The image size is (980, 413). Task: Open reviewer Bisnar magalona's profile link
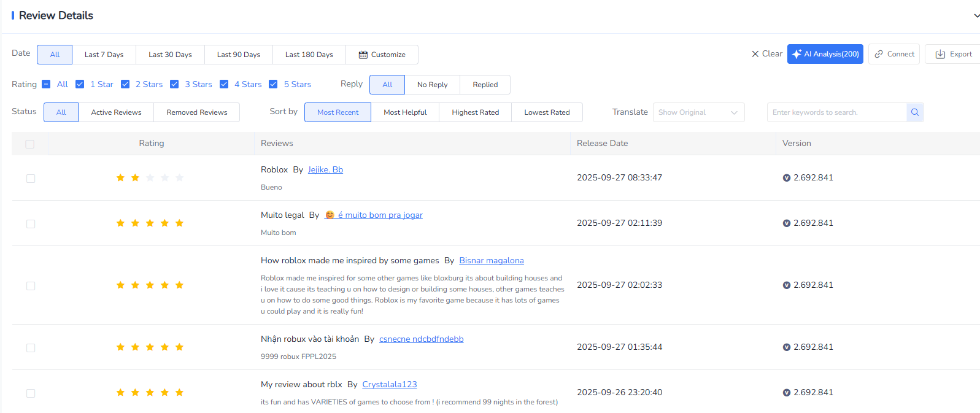coord(491,261)
